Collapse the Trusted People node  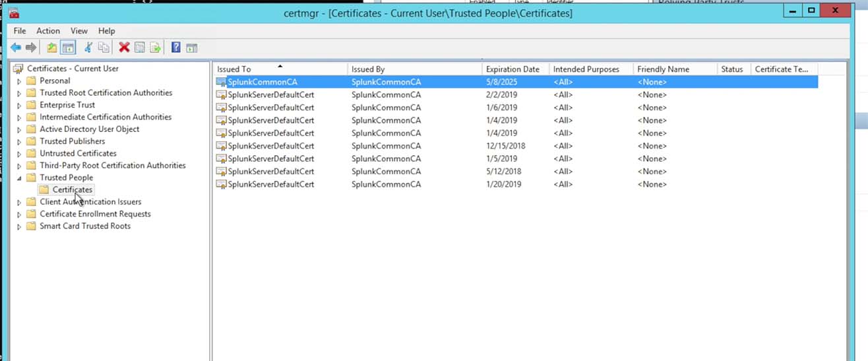[x=19, y=178]
